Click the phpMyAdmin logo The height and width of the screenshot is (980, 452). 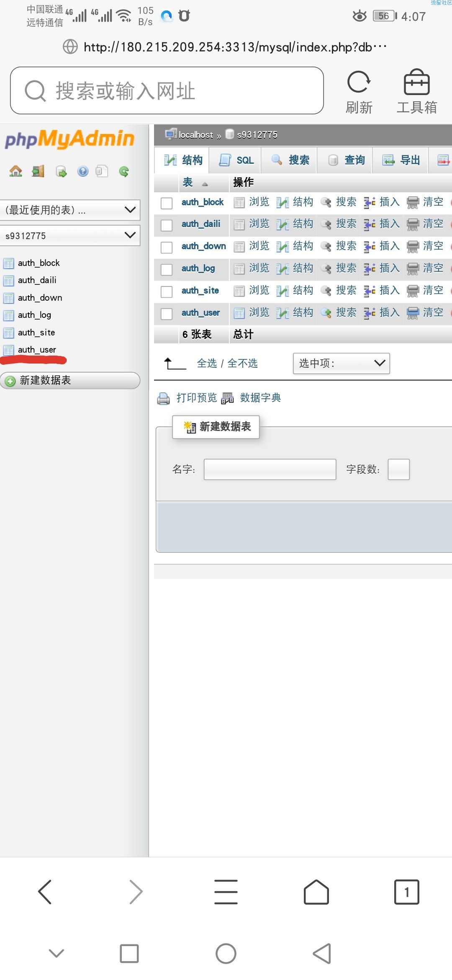point(69,139)
